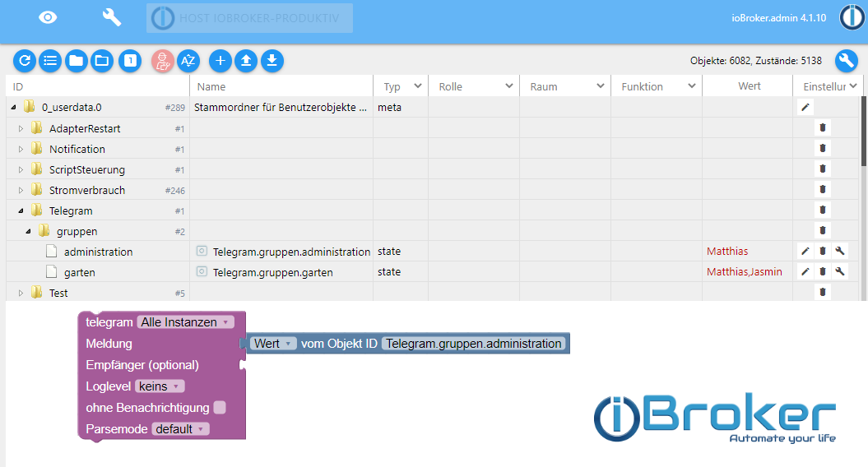
Task: Click the HOST IOBROKER-PRODUKTIV button
Action: point(249,18)
